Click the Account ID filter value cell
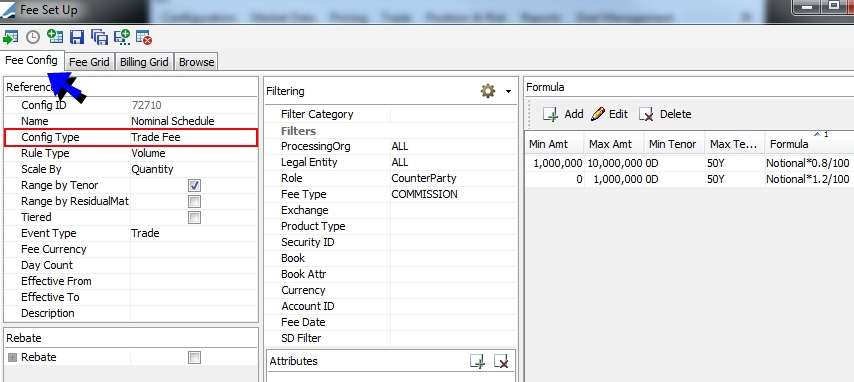 point(453,306)
